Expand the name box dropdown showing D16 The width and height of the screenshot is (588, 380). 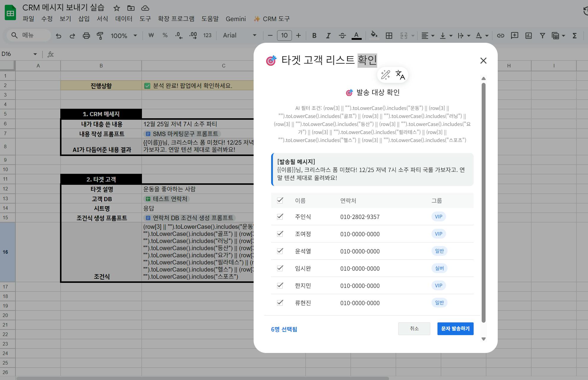pyautogui.click(x=35, y=54)
